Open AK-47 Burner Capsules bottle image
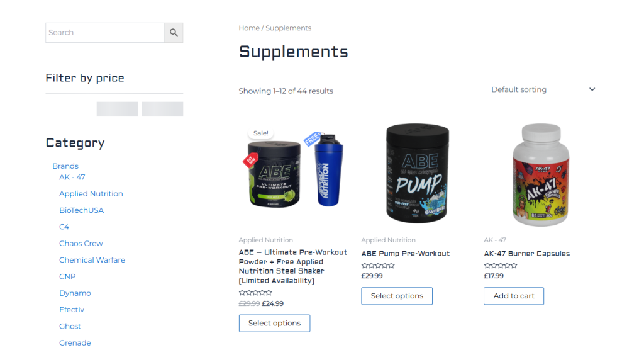 [540, 175]
